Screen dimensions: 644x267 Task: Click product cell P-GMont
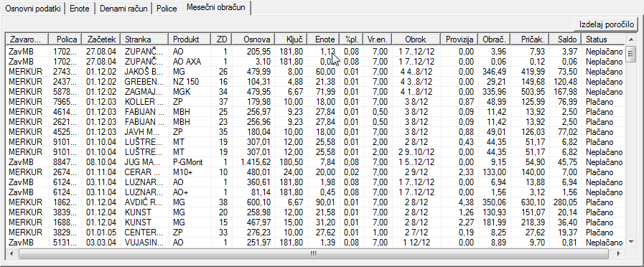(x=188, y=161)
